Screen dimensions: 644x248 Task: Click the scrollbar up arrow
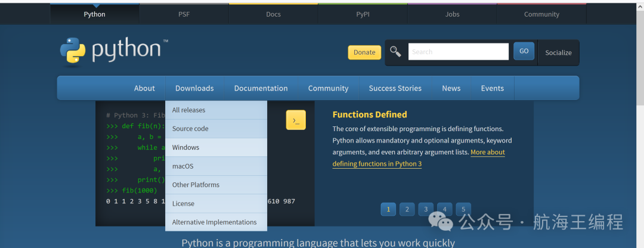[639, 7]
